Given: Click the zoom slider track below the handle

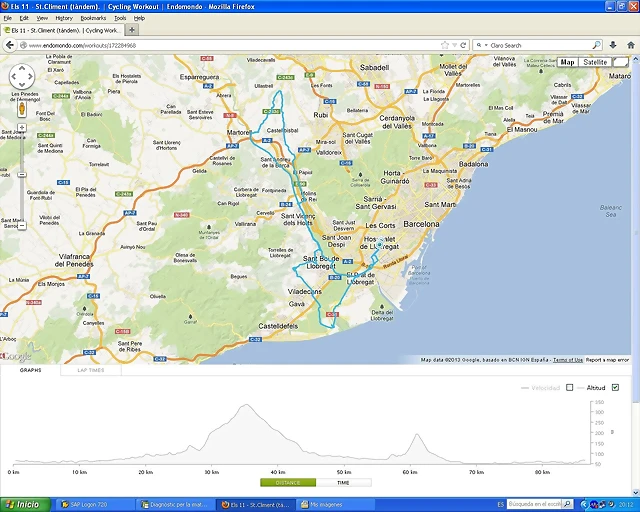Looking at the screenshot, I should (22, 199).
